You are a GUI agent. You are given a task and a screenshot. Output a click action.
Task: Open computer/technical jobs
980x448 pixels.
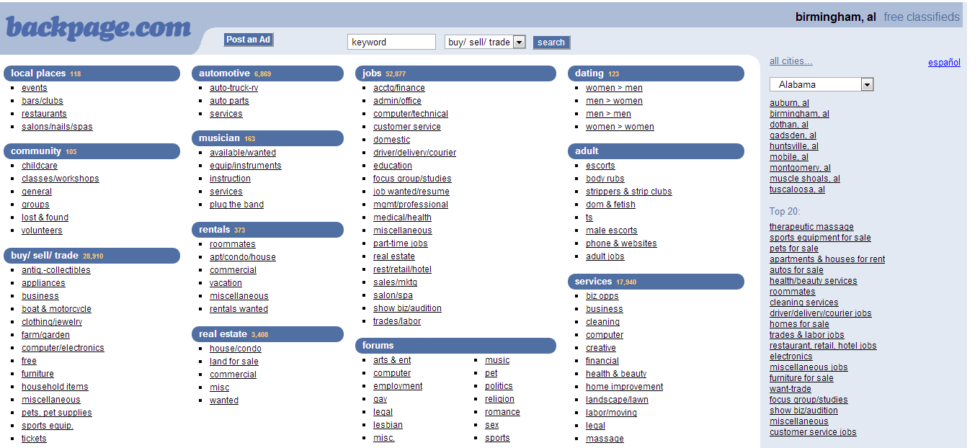point(411,114)
